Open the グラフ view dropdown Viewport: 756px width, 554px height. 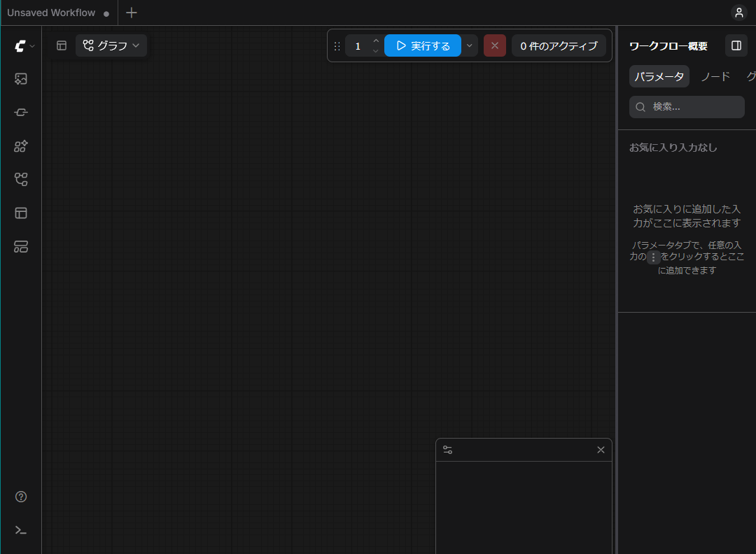111,45
